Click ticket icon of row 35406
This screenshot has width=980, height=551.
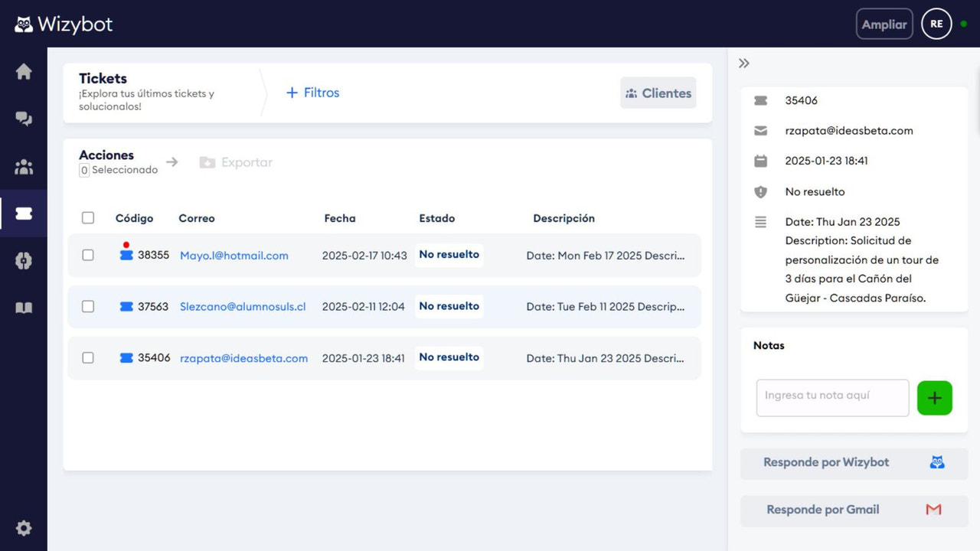[126, 357]
